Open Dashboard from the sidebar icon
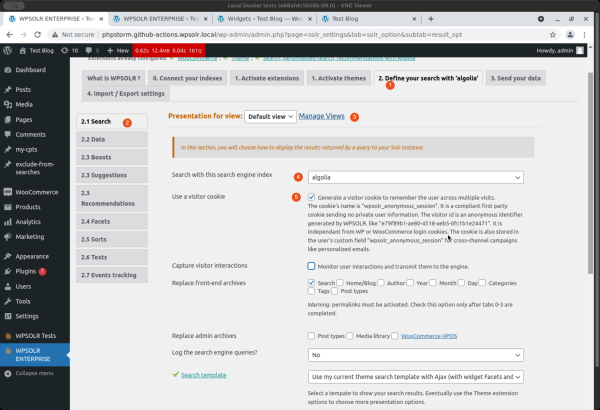The image size is (600, 410). (x=8, y=70)
